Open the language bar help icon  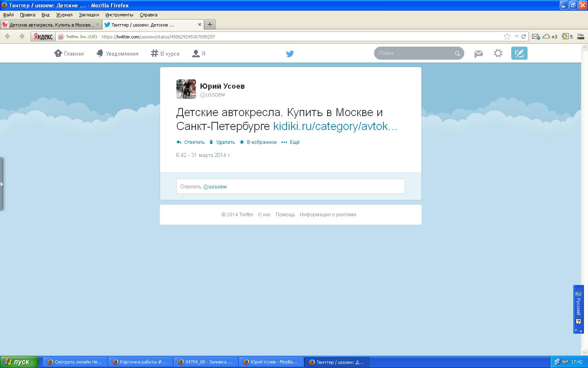pyautogui.click(x=578, y=321)
